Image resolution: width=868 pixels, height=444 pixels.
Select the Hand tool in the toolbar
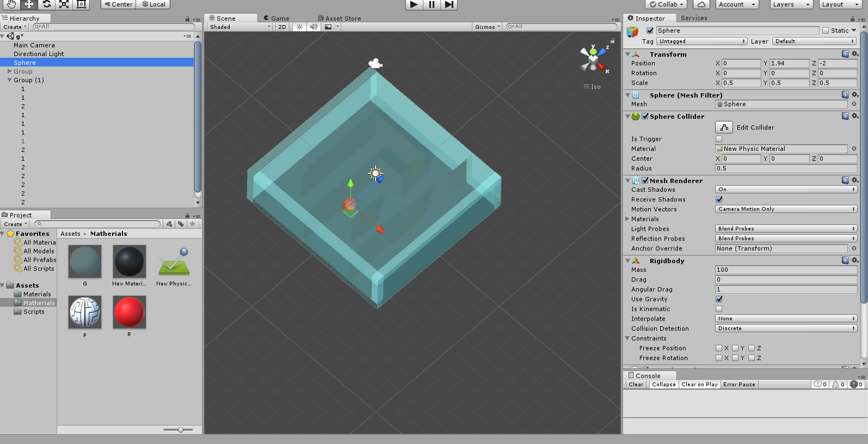pos(11,4)
